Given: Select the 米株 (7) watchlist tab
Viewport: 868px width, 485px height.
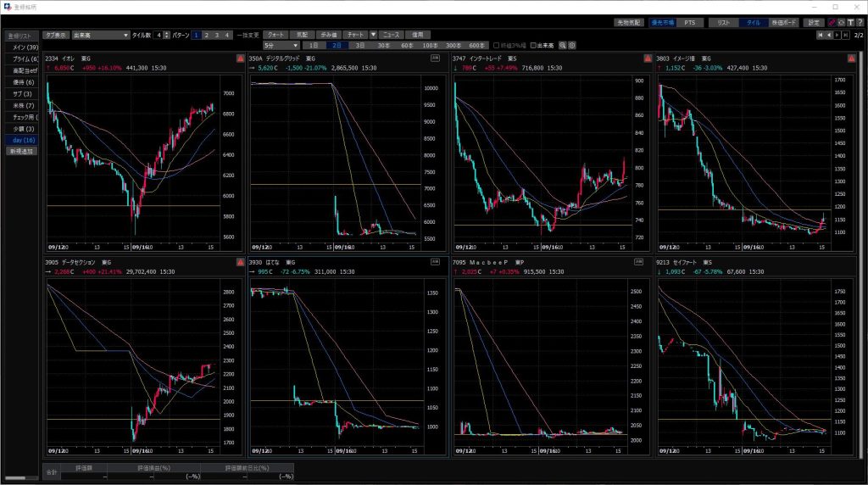Looking at the screenshot, I should (x=22, y=104).
